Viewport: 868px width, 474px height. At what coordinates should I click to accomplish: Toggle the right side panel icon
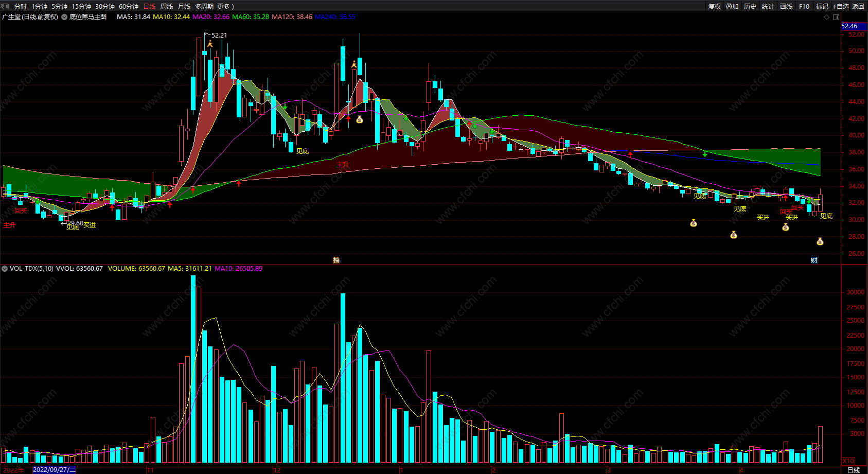[x=836, y=17]
